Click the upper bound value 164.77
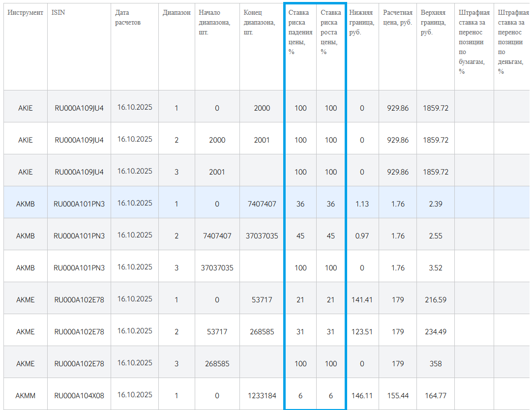The width and height of the screenshot is (532, 410). point(435,395)
